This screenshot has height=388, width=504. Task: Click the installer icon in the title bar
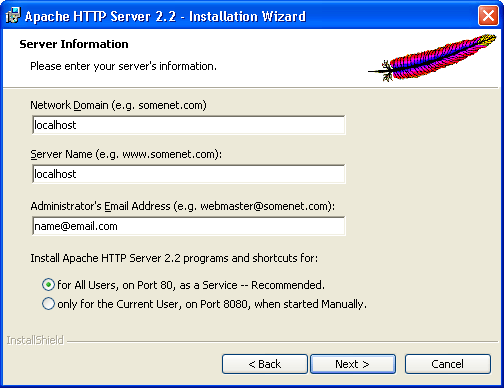pos(13,16)
